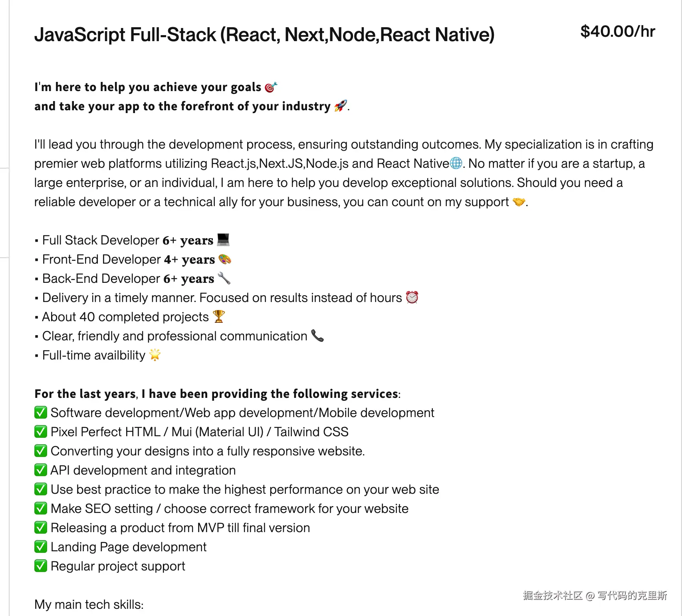
Task: Click the green checkmark beside API development
Action: click(41, 470)
